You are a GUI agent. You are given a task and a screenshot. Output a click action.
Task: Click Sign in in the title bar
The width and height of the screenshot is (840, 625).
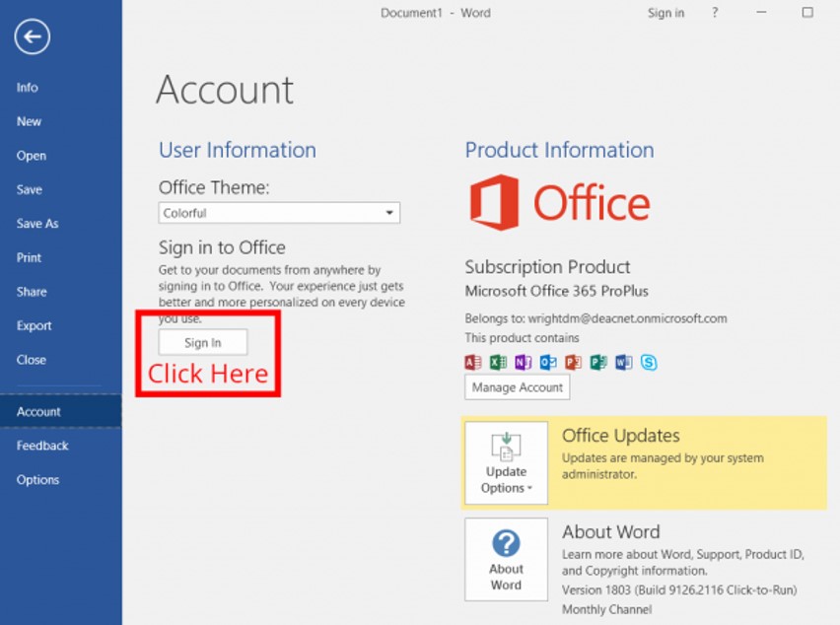pos(665,13)
